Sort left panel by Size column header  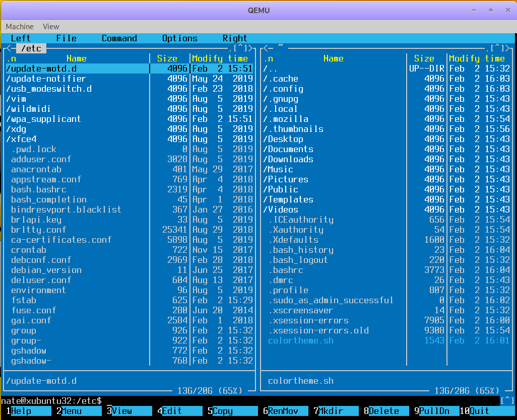coord(167,58)
